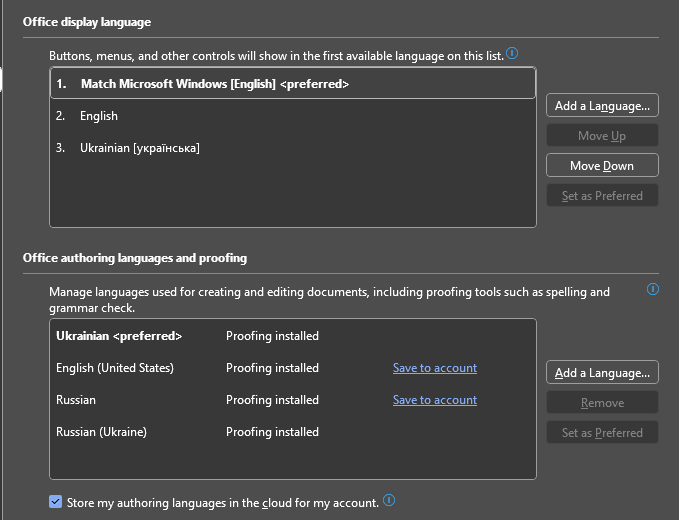Select English in display language list
The image size is (679, 520).
[x=99, y=116]
